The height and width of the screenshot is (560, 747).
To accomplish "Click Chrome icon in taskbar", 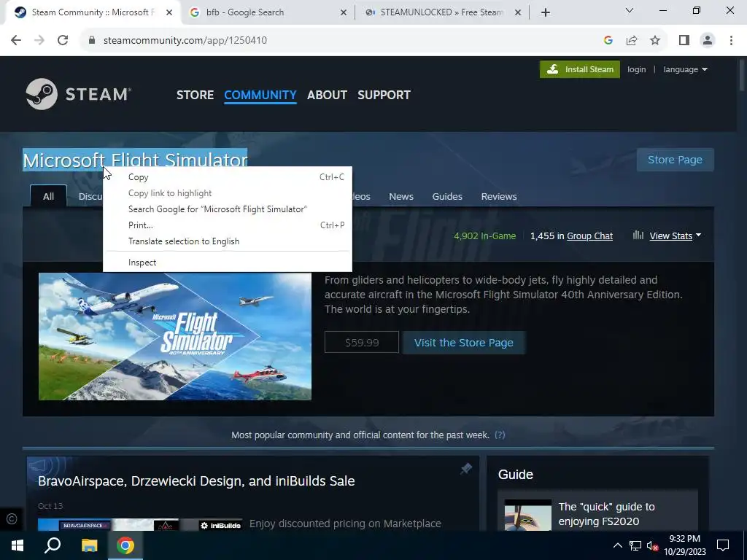I will [125, 545].
